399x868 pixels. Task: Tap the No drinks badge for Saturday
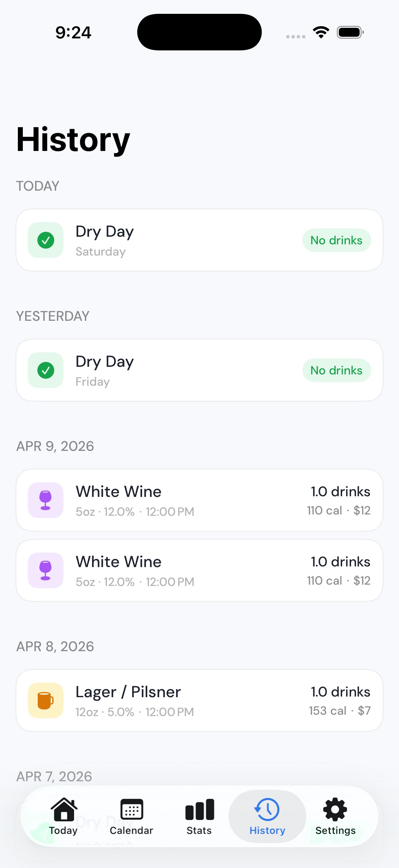point(336,240)
